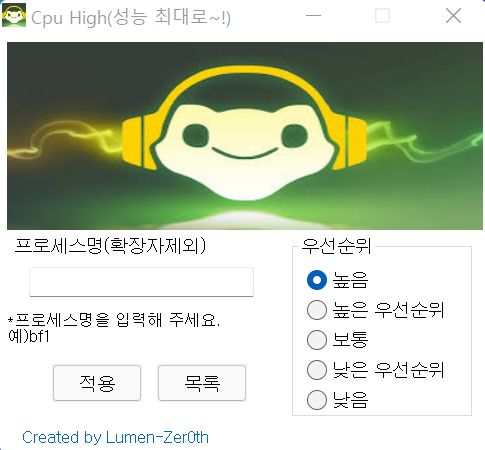Click the 우선순위 group box title
Viewport: 485px width, 450px height.
tap(336, 246)
